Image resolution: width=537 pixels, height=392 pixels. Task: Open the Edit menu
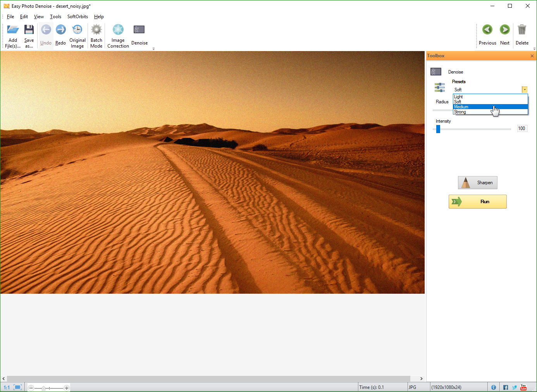[24, 17]
